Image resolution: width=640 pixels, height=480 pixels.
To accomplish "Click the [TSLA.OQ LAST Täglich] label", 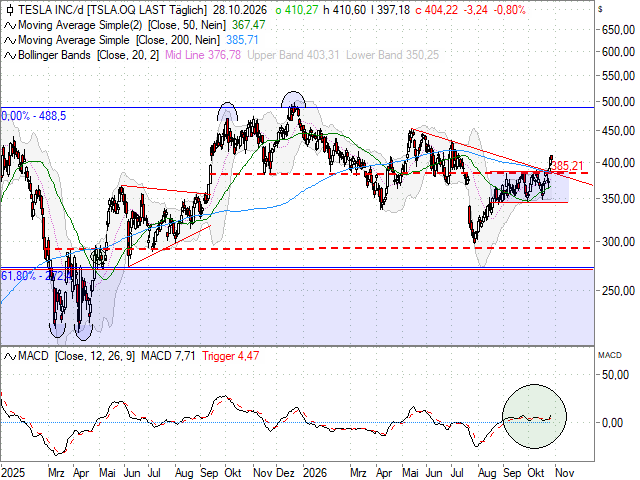I will 147,10.
